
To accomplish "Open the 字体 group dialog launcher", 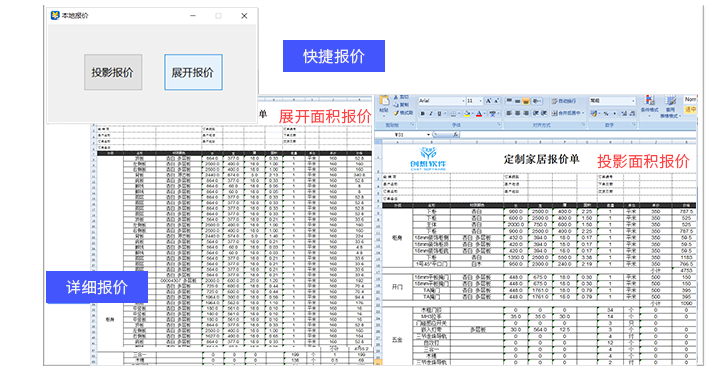I will click(499, 124).
